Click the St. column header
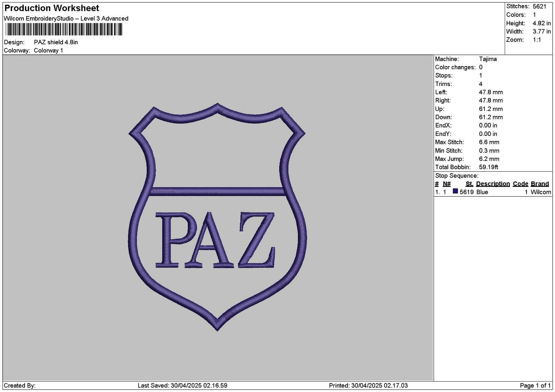This screenshot has width=555, height=392. (x=469, y=184)
